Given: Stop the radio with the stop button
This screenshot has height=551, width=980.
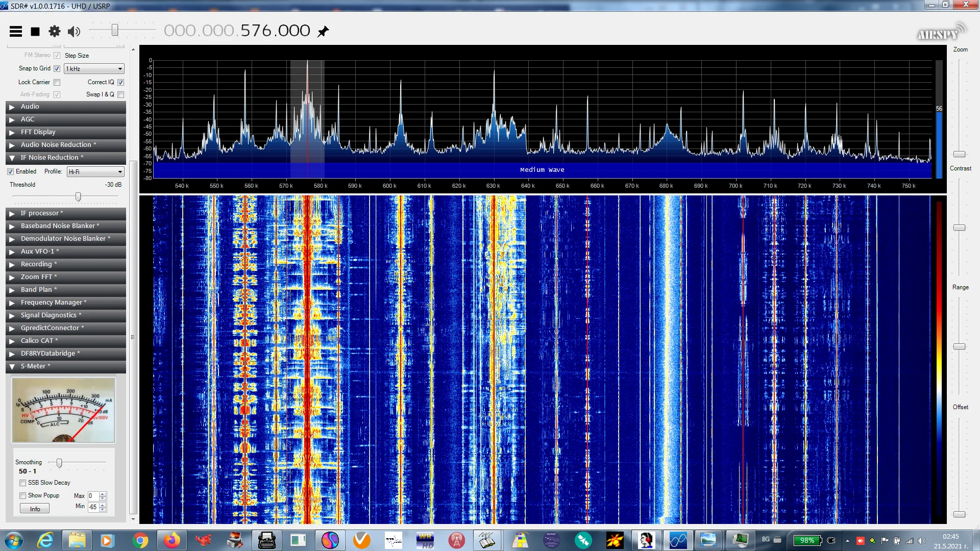Looking at the screenshot, I should pos(35,32).
